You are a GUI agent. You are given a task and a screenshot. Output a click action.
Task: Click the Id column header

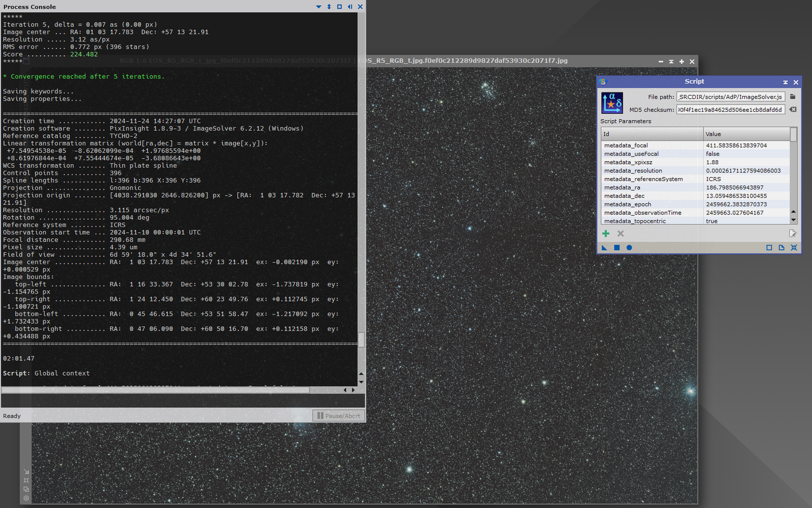[x=652, y=134]
